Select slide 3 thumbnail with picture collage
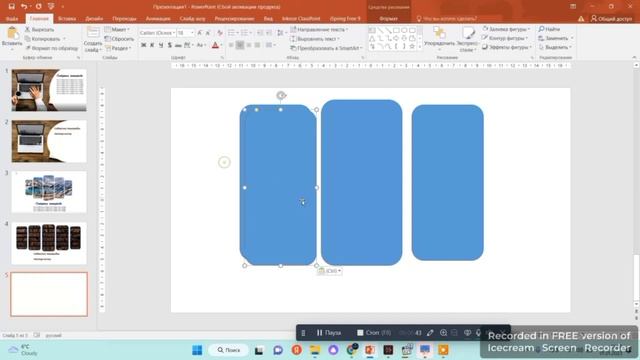 [x=49, y=192]
